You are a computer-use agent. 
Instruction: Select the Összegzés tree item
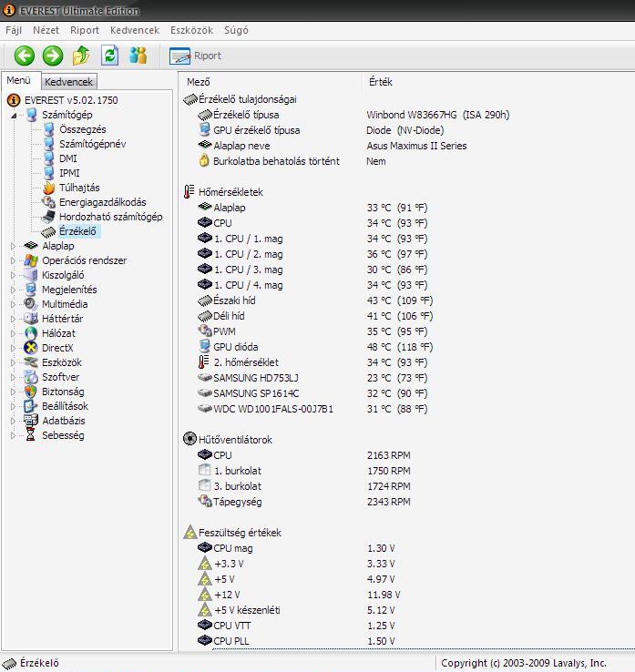pos(82,129)
